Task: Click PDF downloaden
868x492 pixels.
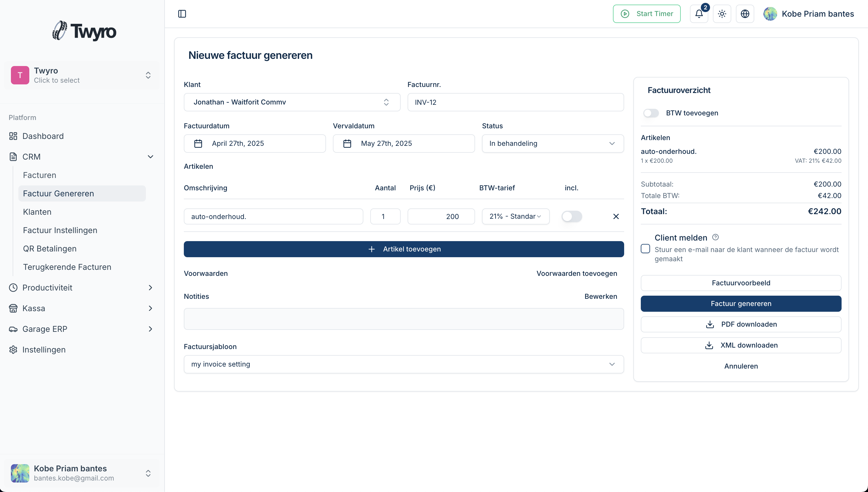Action: [x=740, y=324]
